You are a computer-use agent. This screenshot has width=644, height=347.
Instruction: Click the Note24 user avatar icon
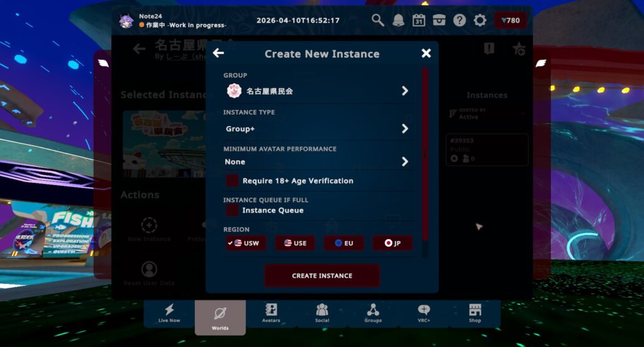point(126,21)
